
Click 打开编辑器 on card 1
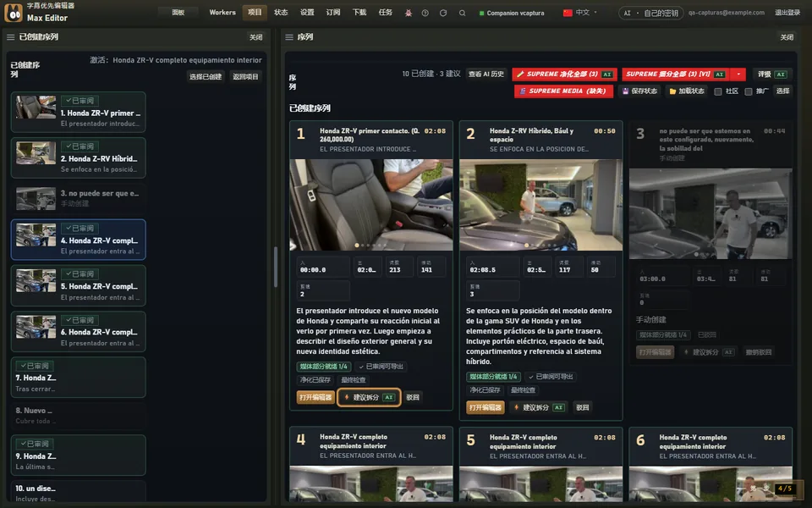coord(315,398)
